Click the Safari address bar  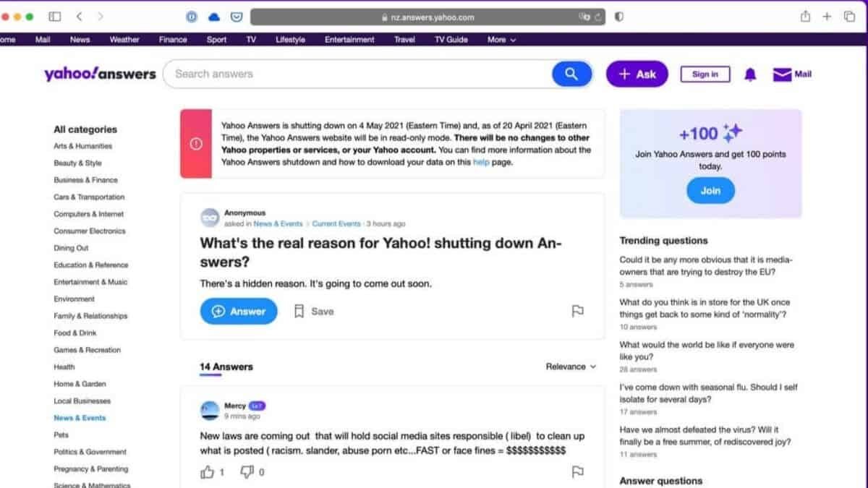click(427, 17)
